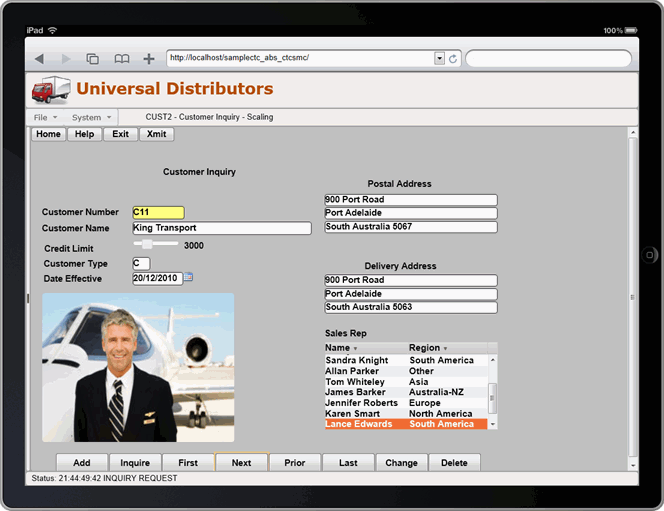Open the File menu

coord(45,117)
